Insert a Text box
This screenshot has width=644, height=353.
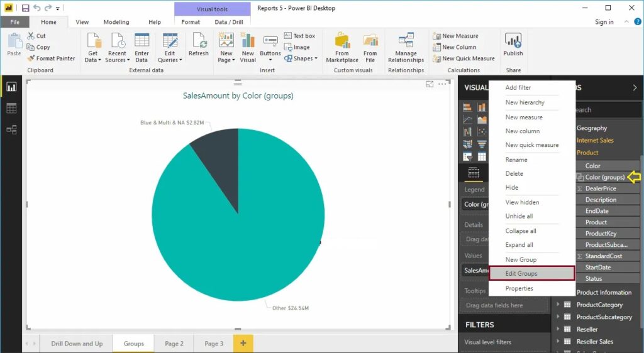click(x=299, y=36)
